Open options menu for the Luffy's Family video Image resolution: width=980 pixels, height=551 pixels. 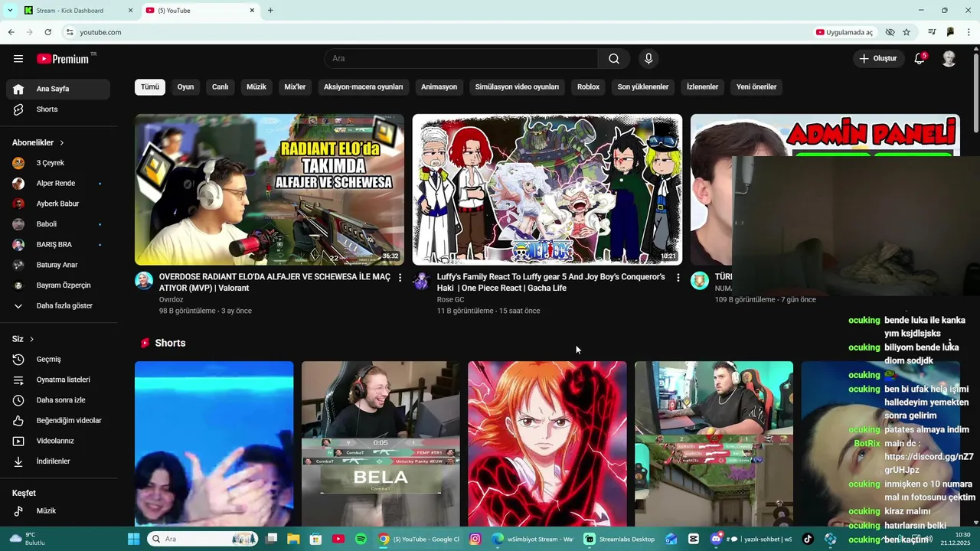coord(678,278)
